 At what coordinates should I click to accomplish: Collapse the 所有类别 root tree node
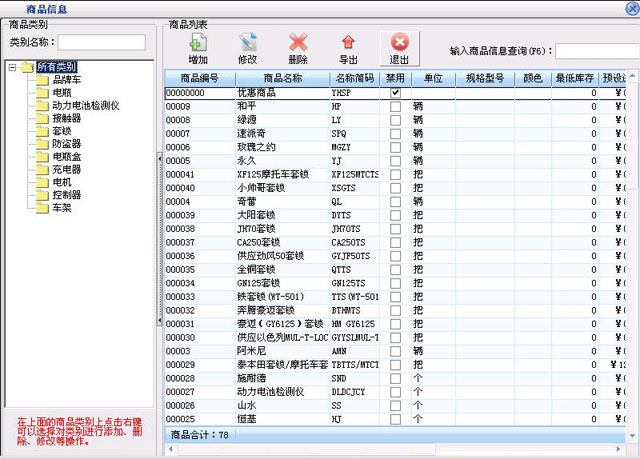pyautogui.click(x=13, y=67)
